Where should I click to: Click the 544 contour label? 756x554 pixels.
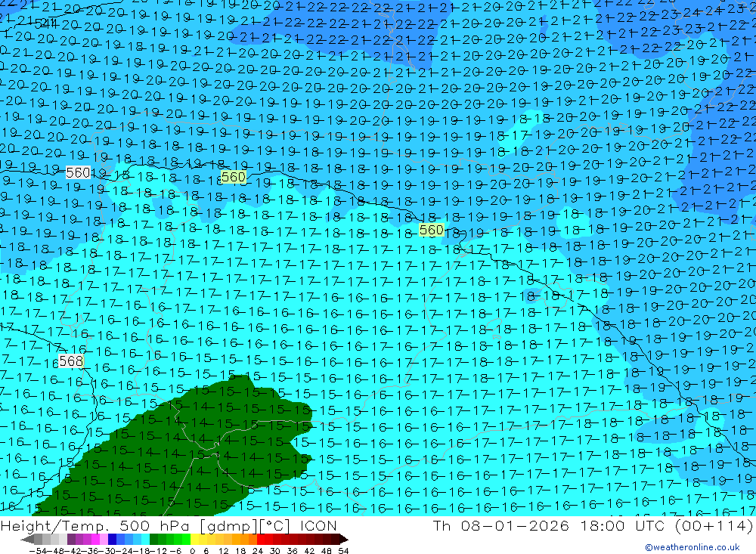tap(45, 23)
